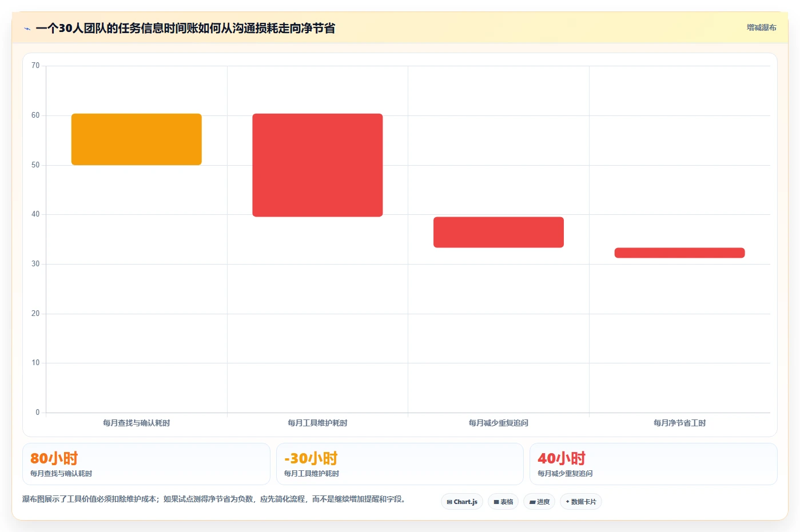
Task: Select the 进度 chip
Action: 539,502
